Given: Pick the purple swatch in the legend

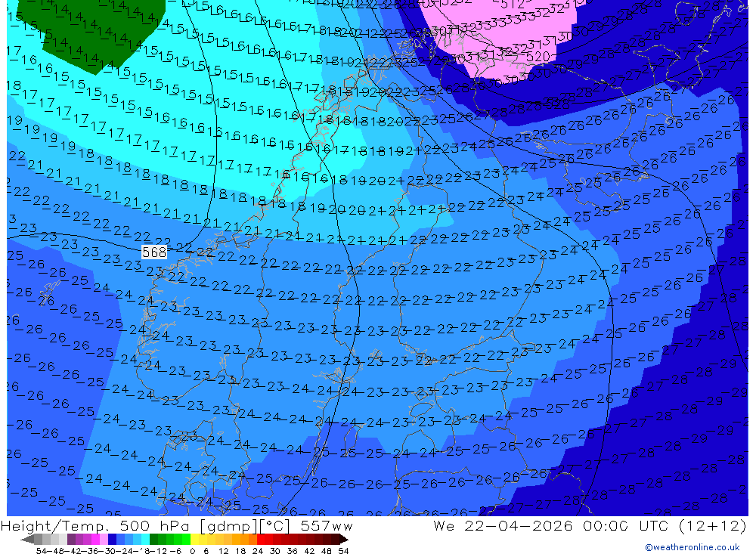Looking at the screenshot, I should 71,540.
